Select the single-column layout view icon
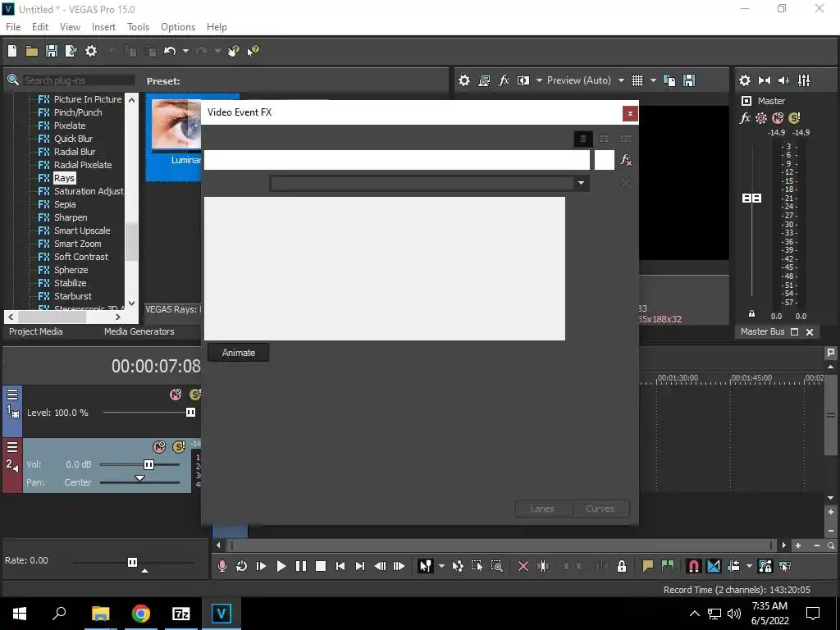 pyautogui.click(x=583, y=139)
